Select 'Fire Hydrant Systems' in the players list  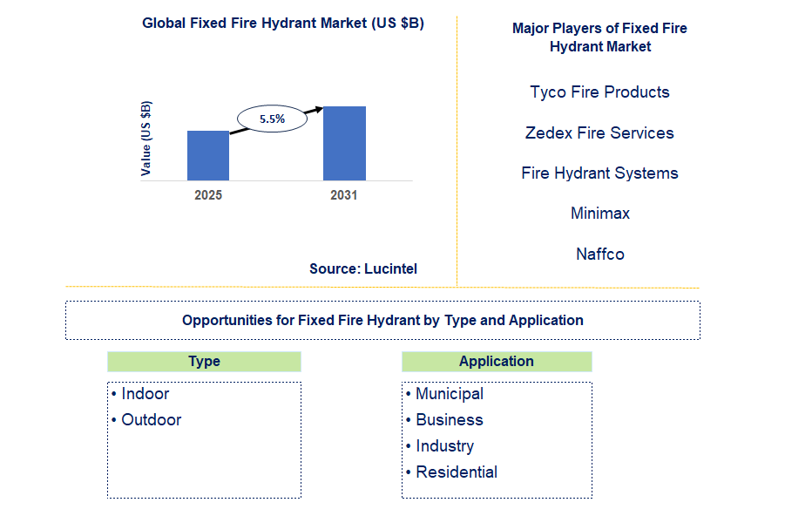coord(599,173)
